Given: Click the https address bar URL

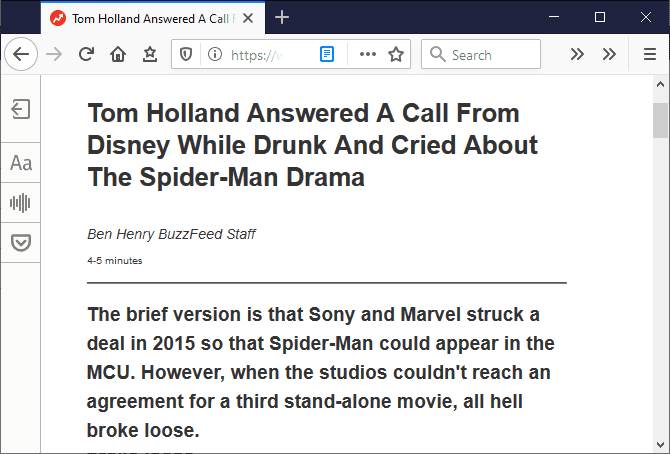Looking at the screenshot, I should click(262, 55).
